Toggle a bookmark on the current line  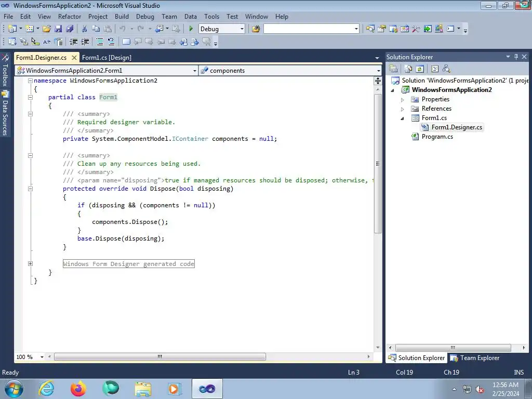pyautogui.click(x=126, y=42)
